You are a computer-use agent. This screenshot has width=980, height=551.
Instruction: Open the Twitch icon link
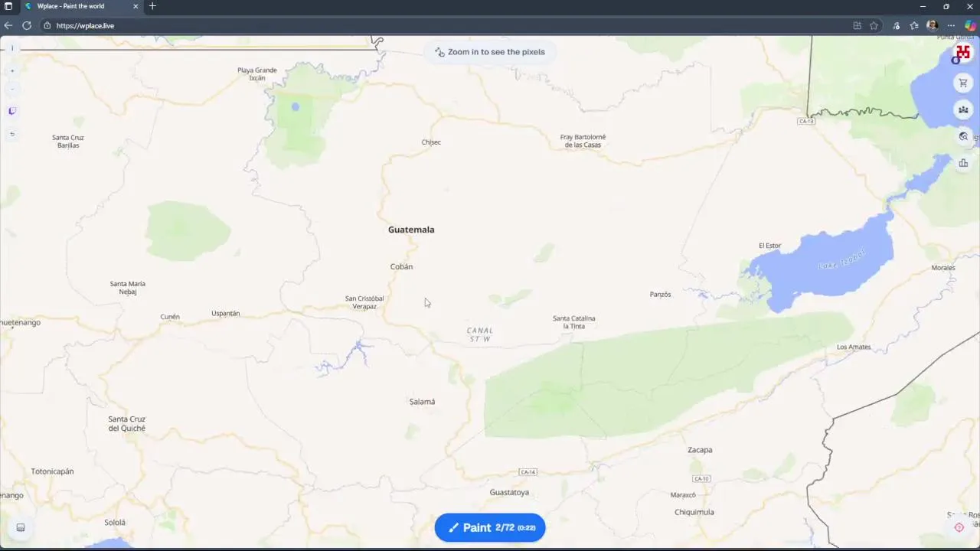(12, 111)
